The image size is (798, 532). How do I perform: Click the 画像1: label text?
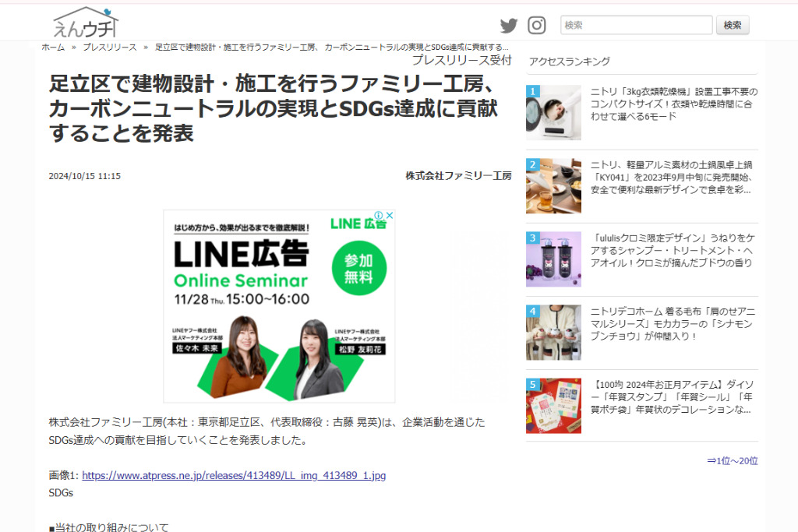(x=64, y=476)
